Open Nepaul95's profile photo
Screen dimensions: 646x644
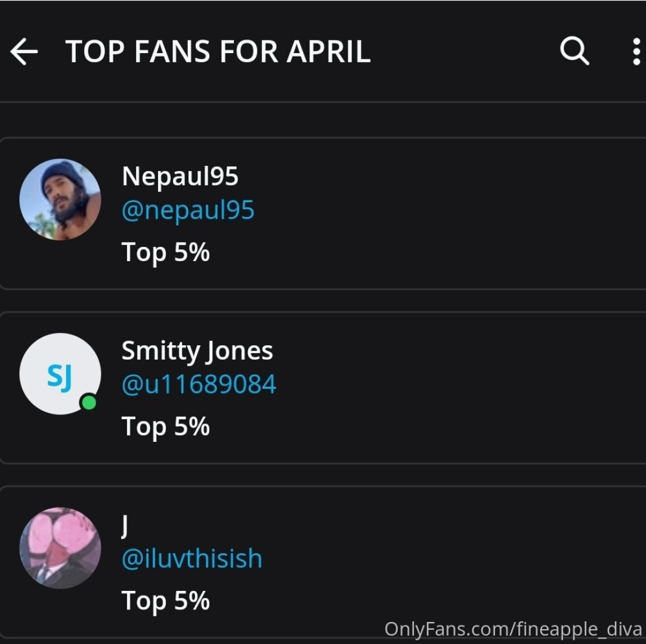60,199
